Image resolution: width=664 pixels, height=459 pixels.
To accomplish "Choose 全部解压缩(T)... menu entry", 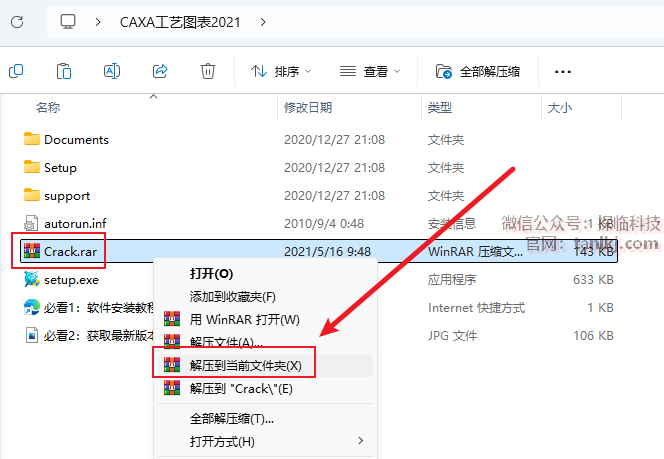I will [x=265, y=419].
